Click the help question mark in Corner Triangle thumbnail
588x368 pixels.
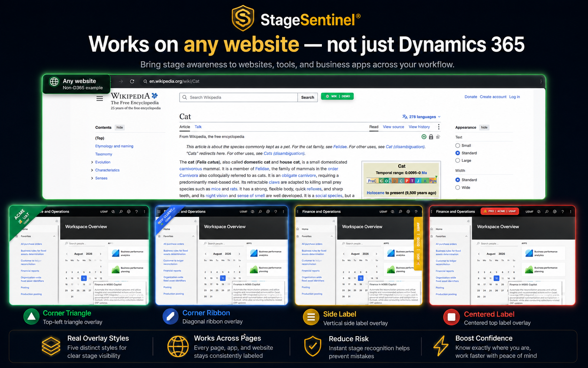coord(136,211)
